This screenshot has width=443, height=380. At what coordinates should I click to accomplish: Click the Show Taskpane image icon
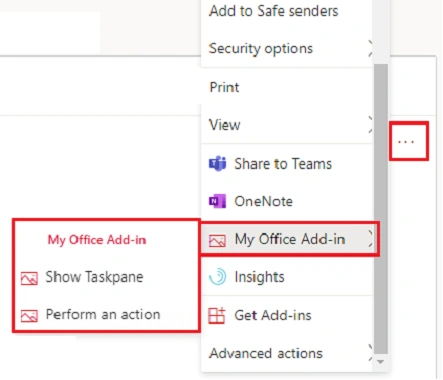click(x=29, y=278)
